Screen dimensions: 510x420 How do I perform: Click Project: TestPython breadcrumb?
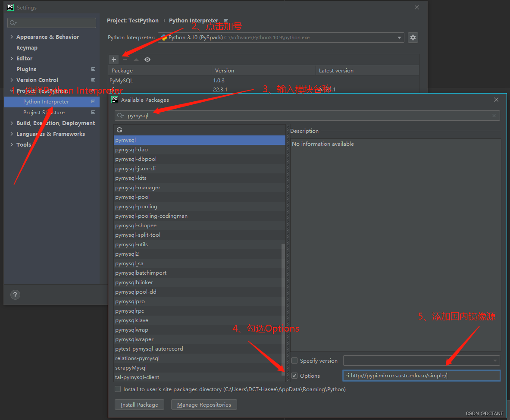tap(133, 21)
